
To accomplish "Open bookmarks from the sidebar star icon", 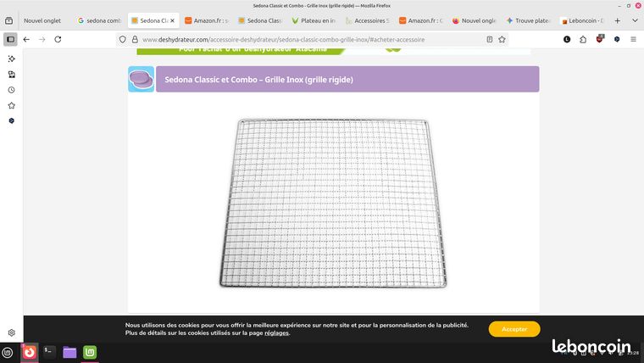I will [x=12, y=106].
